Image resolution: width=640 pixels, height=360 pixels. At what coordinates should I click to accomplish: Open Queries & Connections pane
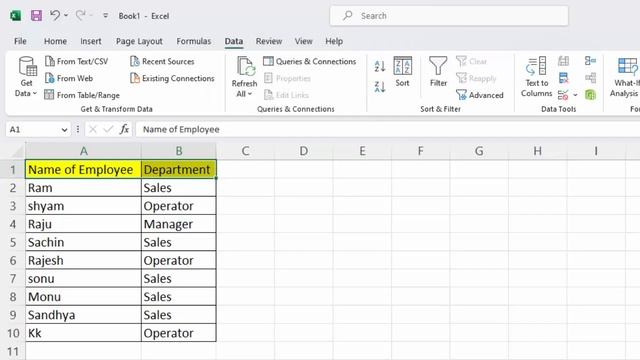coord(309,61)
